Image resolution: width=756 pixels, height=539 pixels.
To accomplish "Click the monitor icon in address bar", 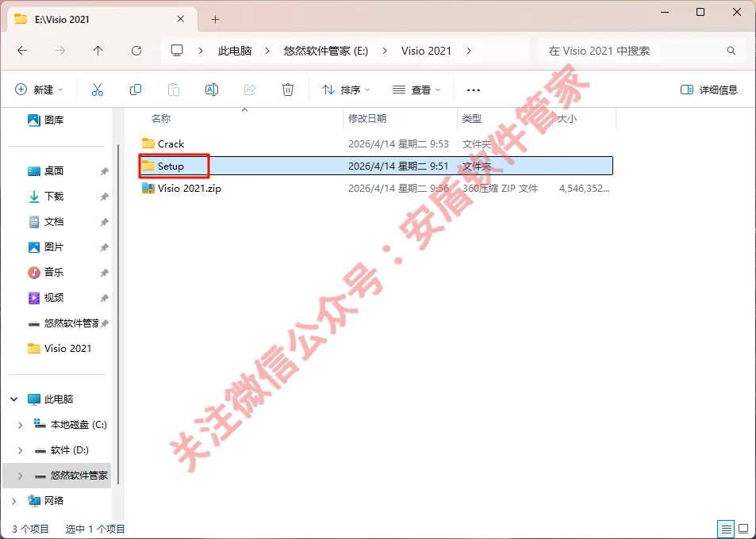I will (x=177, y=51).
